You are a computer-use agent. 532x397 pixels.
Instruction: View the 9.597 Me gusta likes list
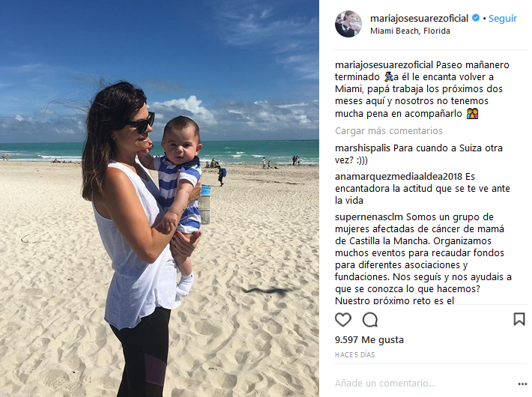click(369, 339)
